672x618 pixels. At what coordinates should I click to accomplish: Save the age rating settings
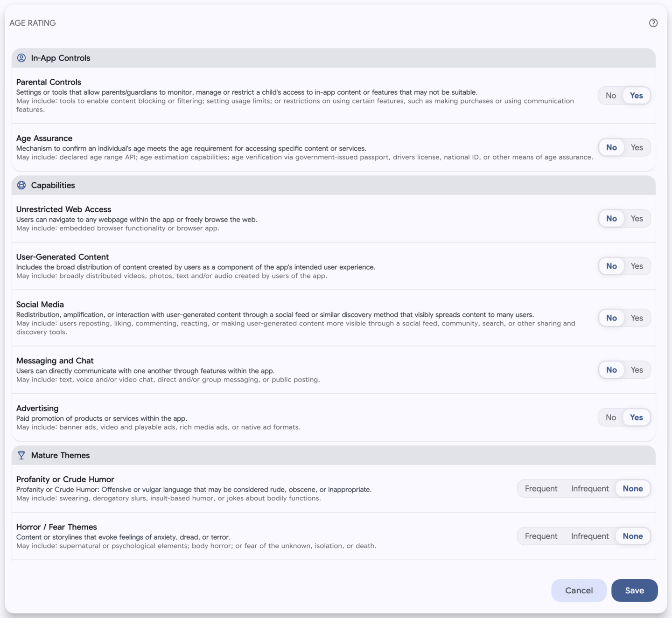click(635, 590)
